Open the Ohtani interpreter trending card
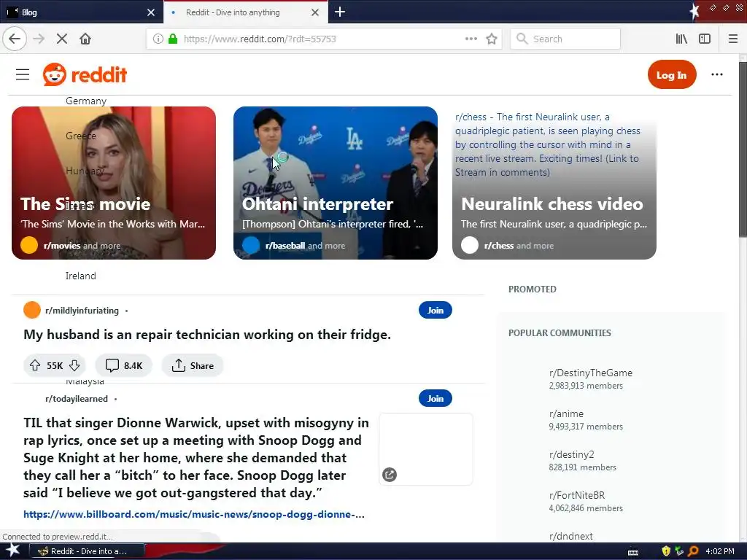Viewport: 747px width, 560px height. pos(336,183)
